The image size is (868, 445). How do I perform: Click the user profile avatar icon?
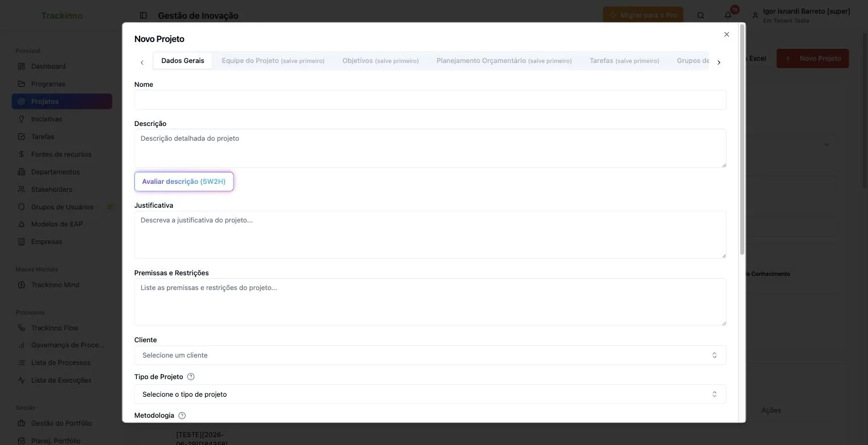tap(755, 15)
